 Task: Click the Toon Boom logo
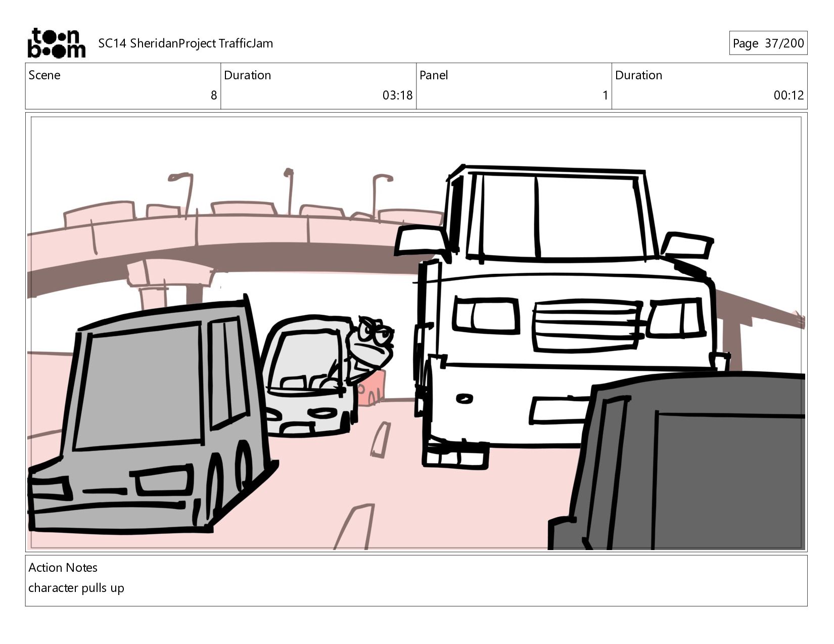click(x=56, y=43)
